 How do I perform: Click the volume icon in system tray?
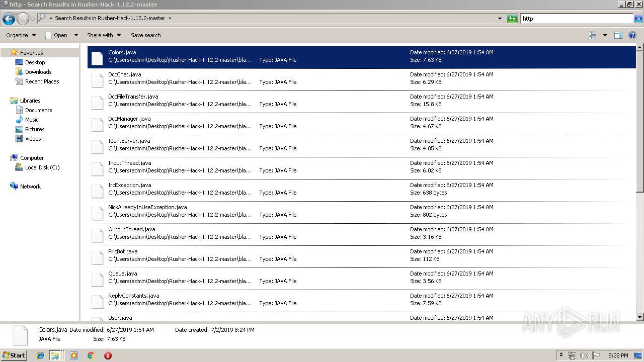[x=584, y=355]
